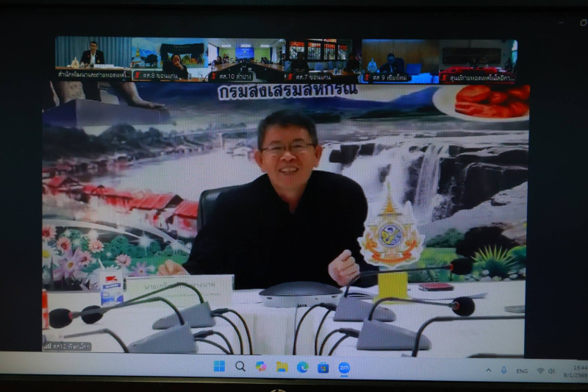Click the สต12 speaker name label
The image size is (588, 392).
tap(68, 346)
